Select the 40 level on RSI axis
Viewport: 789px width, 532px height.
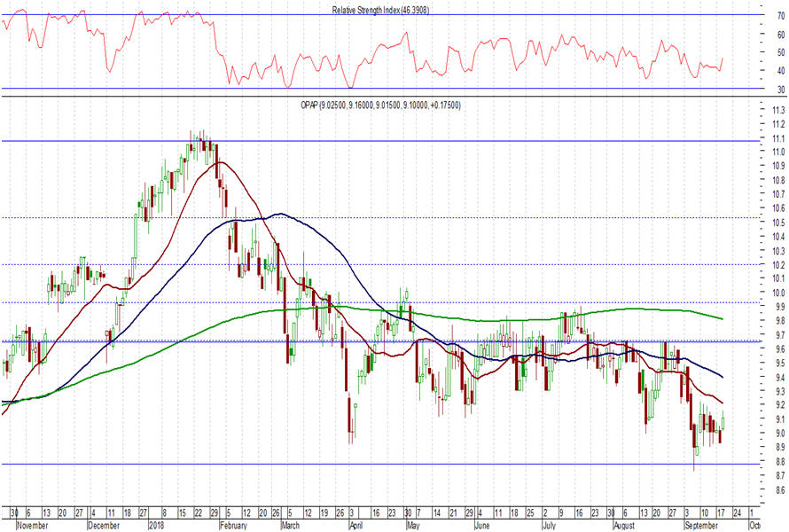click(780, 71)
